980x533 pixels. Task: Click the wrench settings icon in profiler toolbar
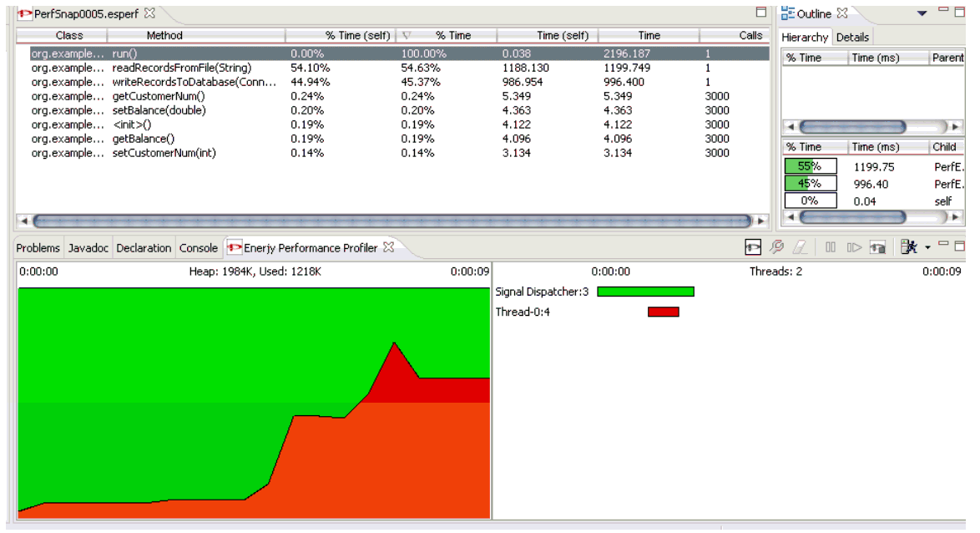tap(775, 247)
